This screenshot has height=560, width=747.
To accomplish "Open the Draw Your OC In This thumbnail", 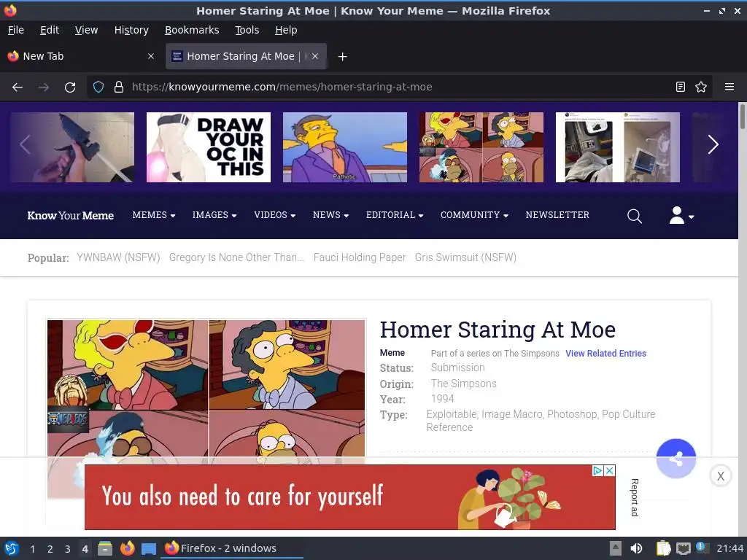I will [209, 147].
